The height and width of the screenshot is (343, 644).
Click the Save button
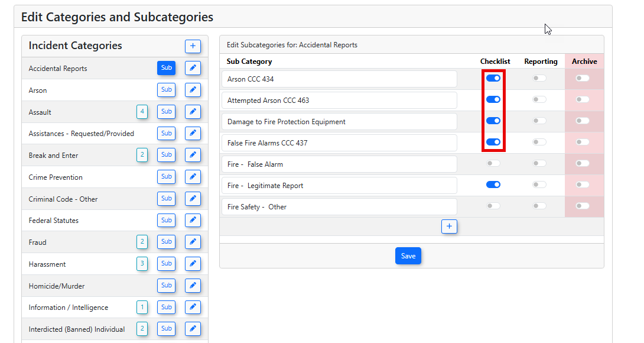[408, 256]
